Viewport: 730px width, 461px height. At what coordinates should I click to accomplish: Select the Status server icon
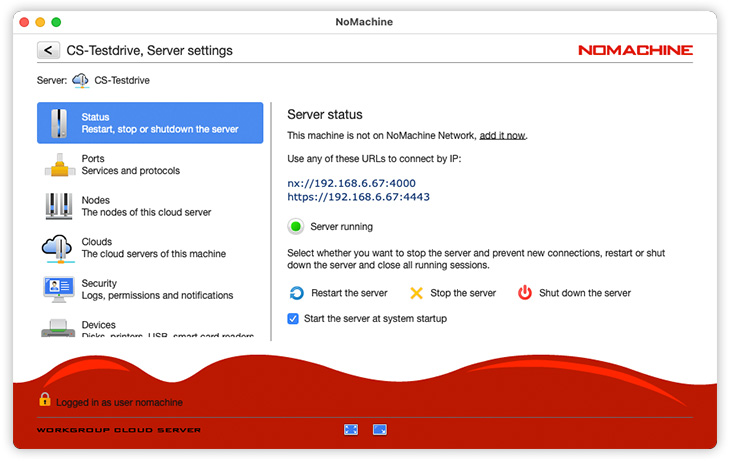coord(60,123)
